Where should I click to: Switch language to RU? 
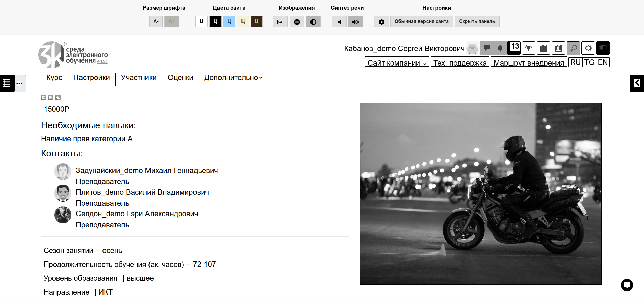(x=575, y=62)
